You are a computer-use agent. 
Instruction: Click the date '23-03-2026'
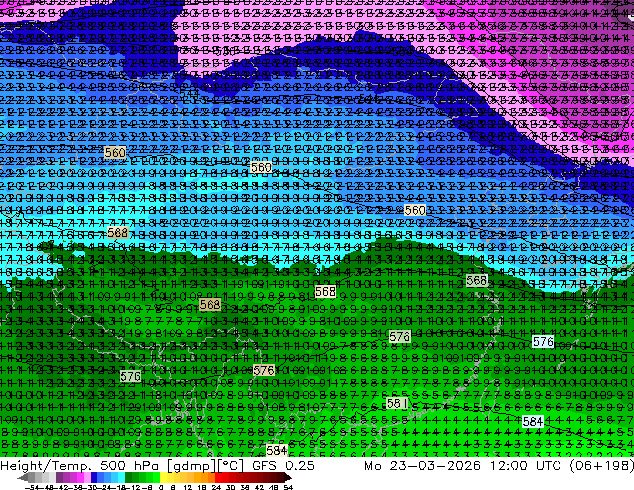pos(435,466)
